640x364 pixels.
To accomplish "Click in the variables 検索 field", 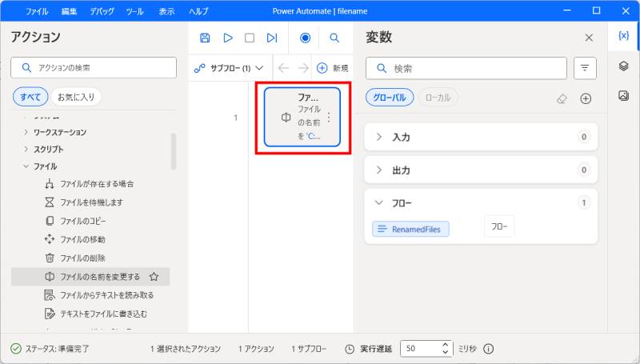I will (x=466, y=68).
